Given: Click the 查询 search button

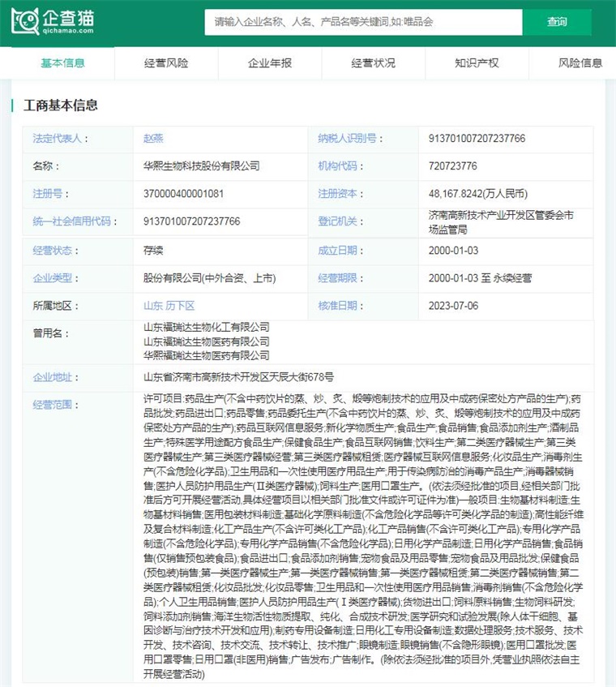Looking at the screenshot, I should pyautogui.click(x=557, y=22).
